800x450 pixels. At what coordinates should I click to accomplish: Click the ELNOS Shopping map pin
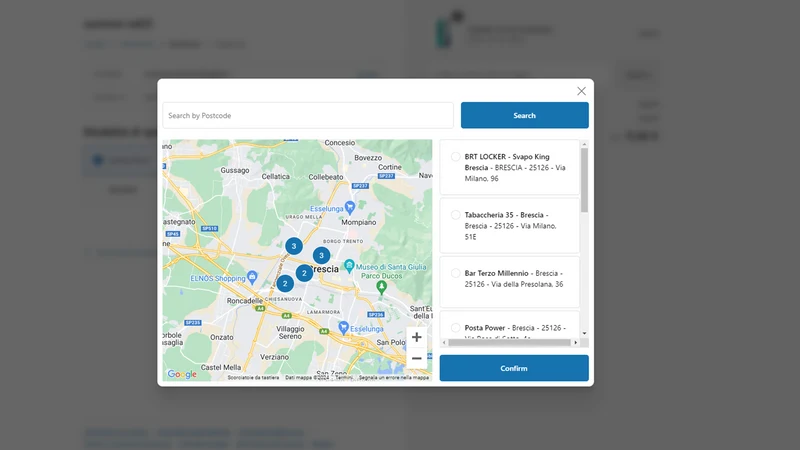point(252,278)
